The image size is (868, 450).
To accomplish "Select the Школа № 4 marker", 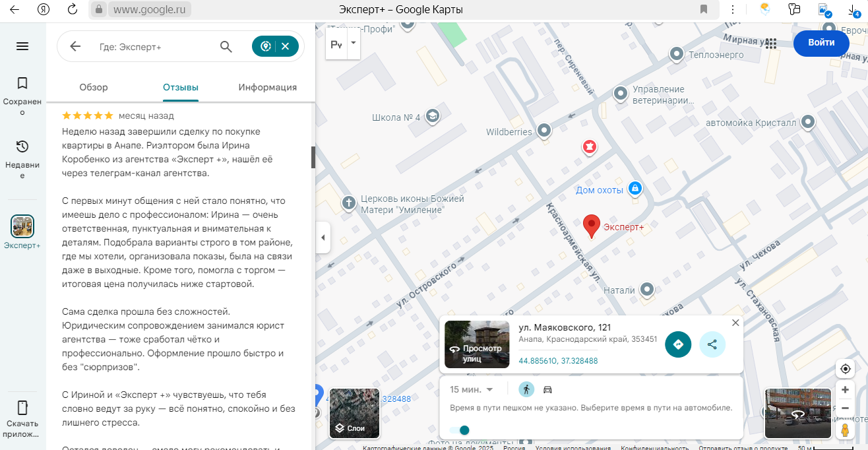I will click(432, 117).
